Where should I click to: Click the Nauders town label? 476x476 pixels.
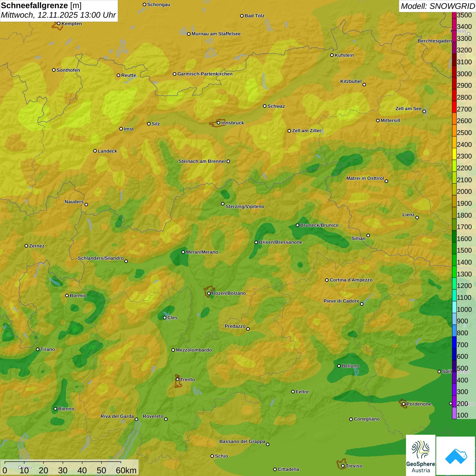pos(74,202)
